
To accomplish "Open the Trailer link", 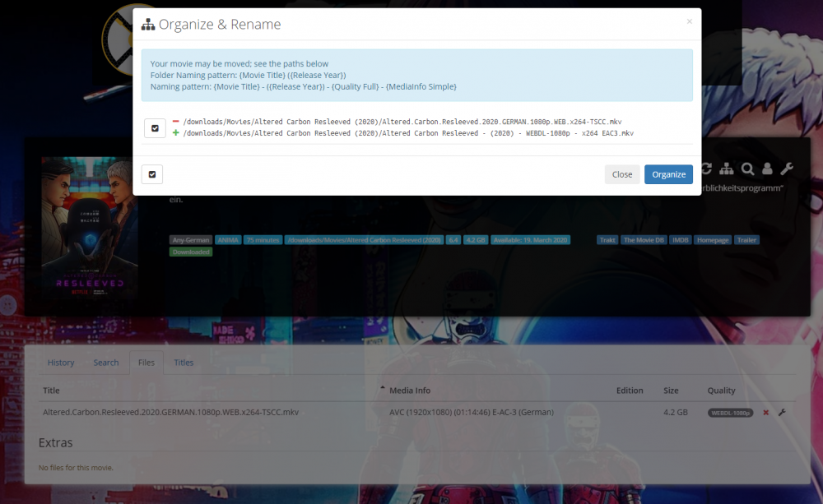I will (746, 240).
